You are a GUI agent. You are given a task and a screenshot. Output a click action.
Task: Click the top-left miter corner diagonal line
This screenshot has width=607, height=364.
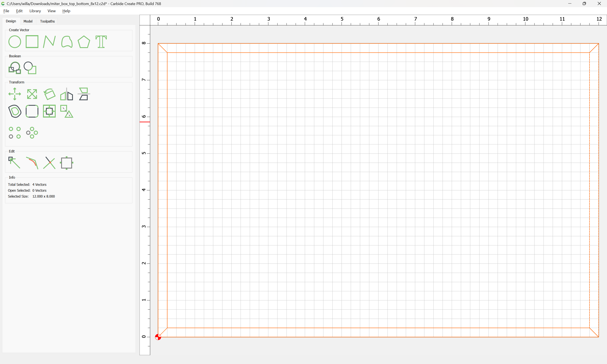pyautogui.click(x=163, y=48)
